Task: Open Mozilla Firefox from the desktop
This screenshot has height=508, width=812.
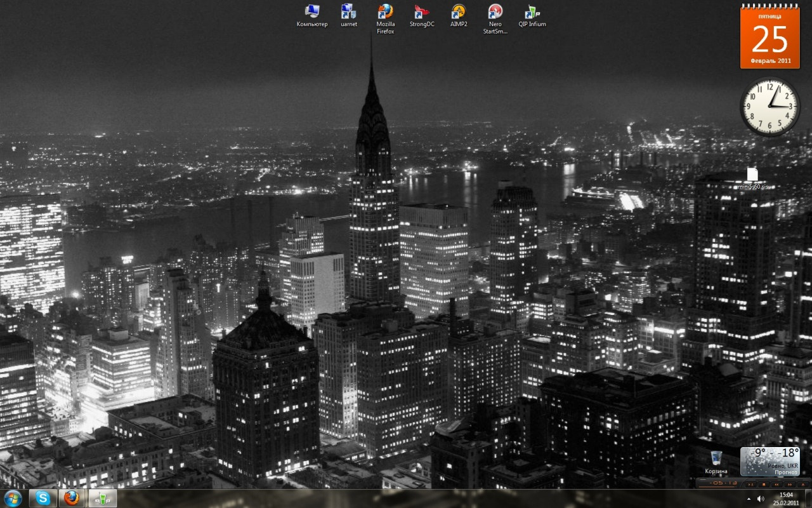Action: pyautogui.click(x=385, y=12)
